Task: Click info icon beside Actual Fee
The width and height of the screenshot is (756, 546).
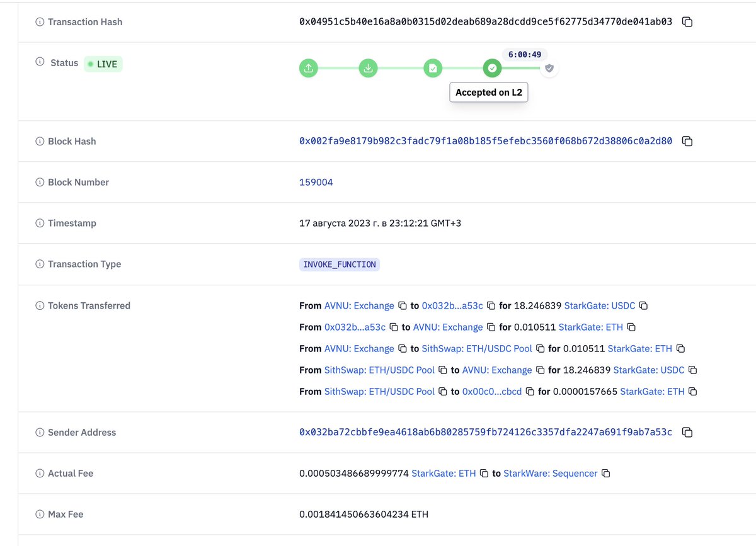Action: 40,474
